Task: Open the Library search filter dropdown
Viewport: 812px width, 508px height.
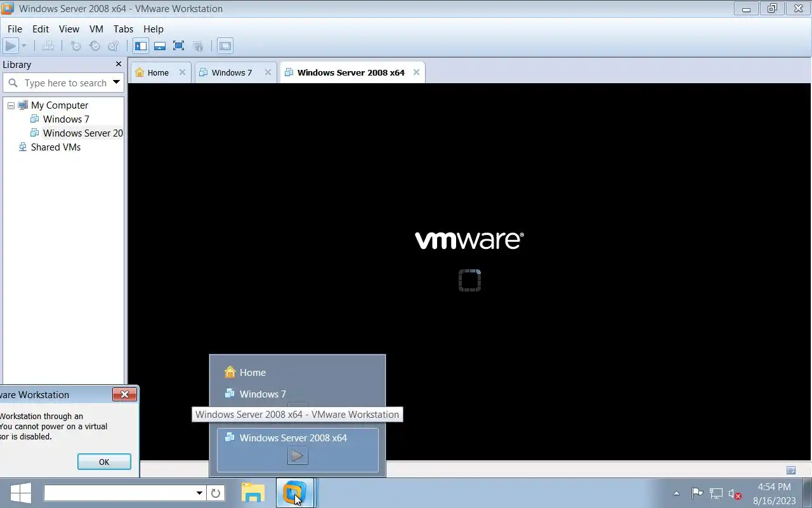Action: point(116,82)
